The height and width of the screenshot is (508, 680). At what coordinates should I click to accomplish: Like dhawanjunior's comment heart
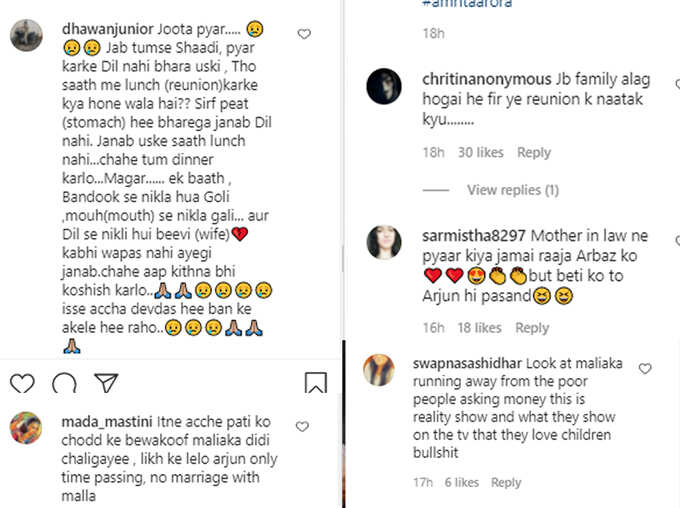point(304,34)
